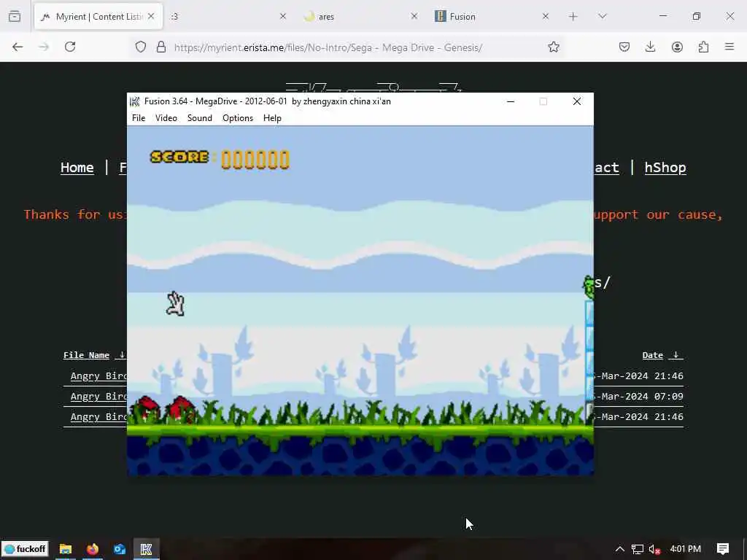Save page to Pocket
747x560 pixels.
coord(624,47)
